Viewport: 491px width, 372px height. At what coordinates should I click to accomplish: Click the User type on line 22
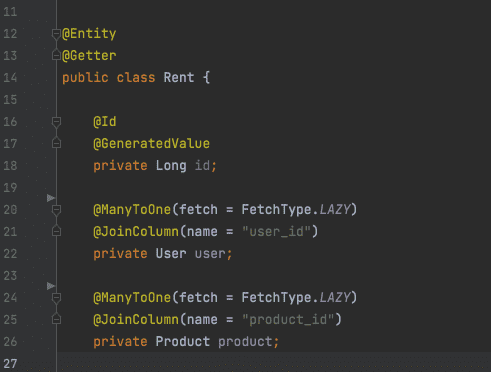point(171,254)
